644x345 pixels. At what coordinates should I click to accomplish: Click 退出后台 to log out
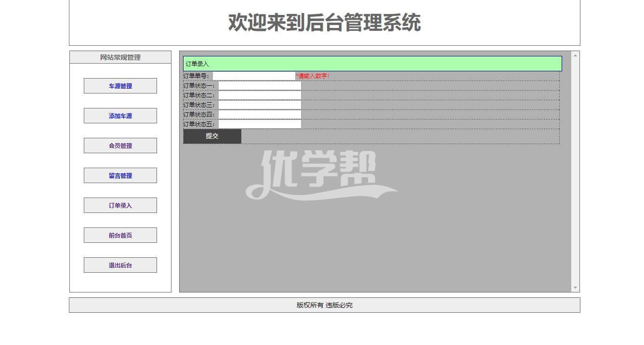[x=120, y=265]
